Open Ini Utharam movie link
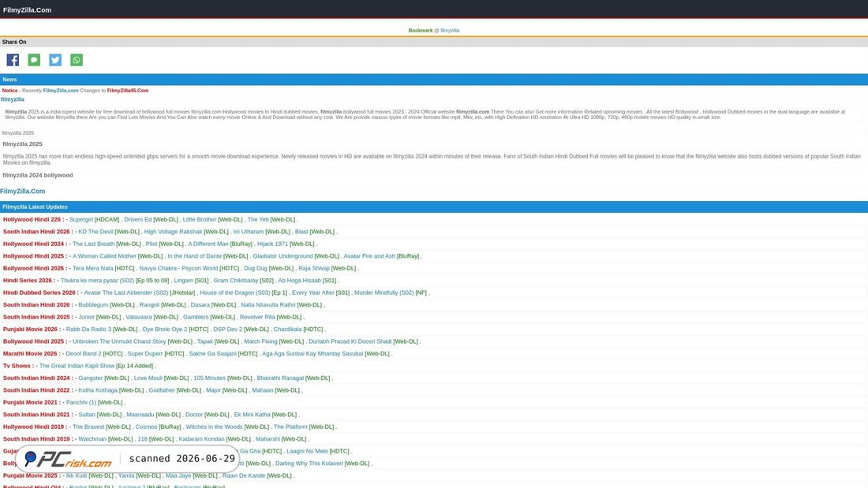This screenshot has height=488, width=868. click(x=248, y=232)
